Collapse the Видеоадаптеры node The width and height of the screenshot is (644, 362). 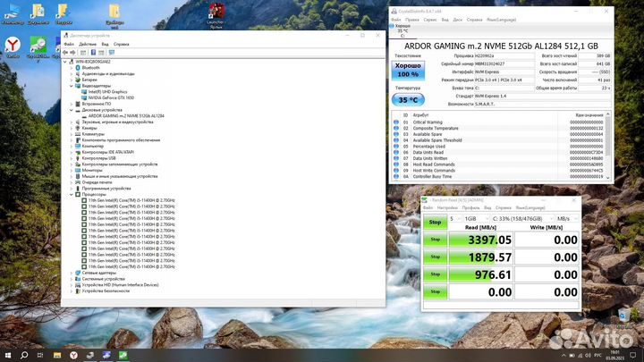coord(71,86)
